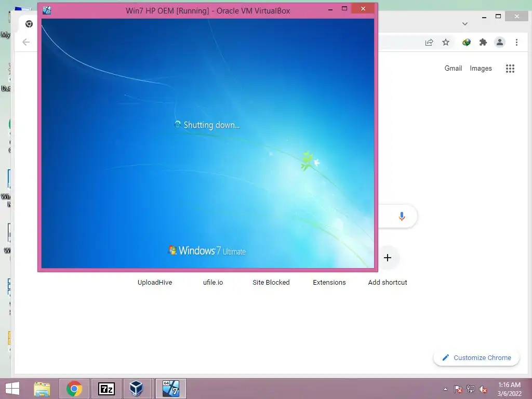Click inside the Win7 guest screen

tap(208, 143)
